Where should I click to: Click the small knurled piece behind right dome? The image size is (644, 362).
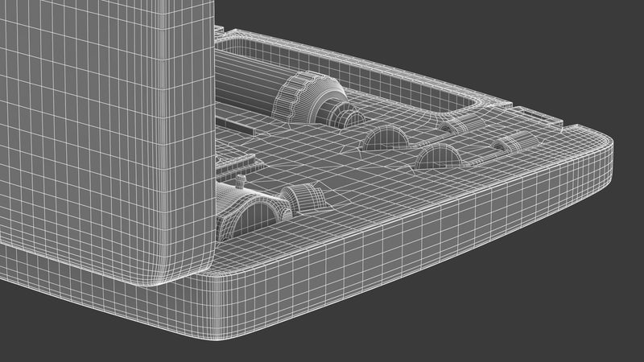456,127
